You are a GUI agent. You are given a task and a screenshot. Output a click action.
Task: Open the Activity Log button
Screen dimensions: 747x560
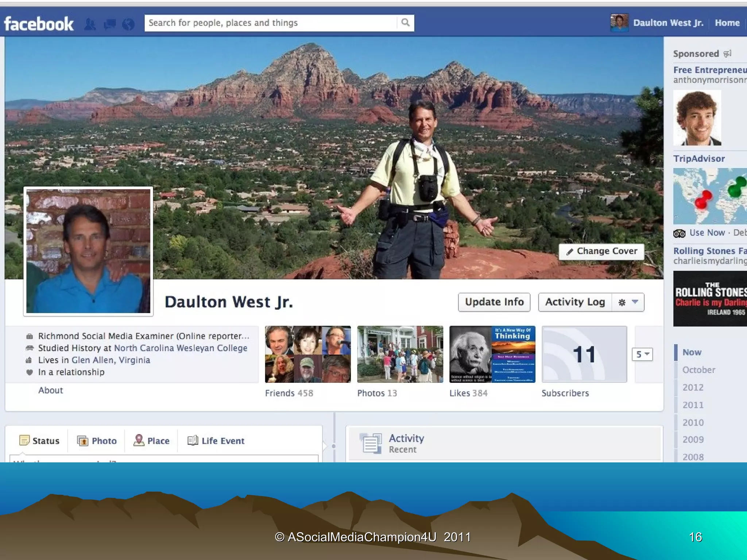[575, 302]
